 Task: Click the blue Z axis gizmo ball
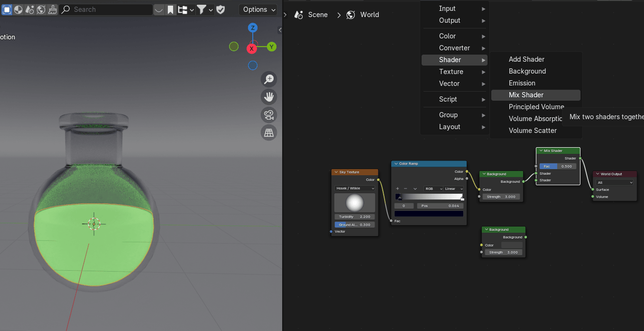pos(253,28)
